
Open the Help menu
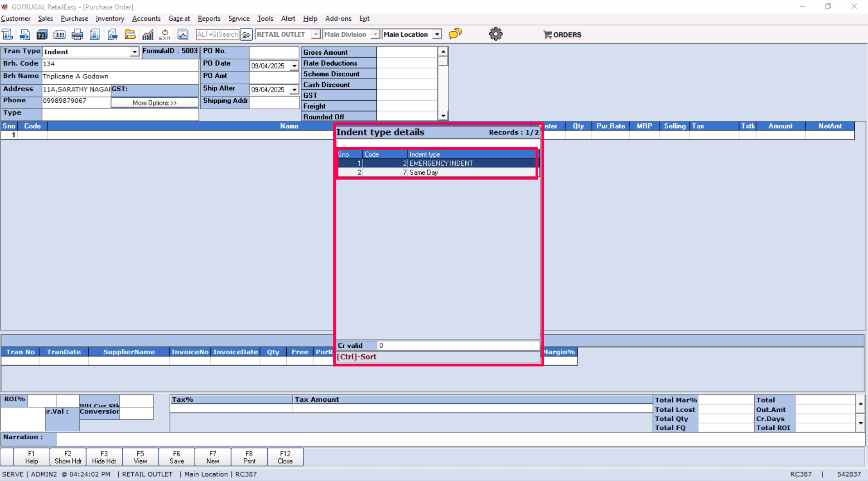[x=310, y=19]
